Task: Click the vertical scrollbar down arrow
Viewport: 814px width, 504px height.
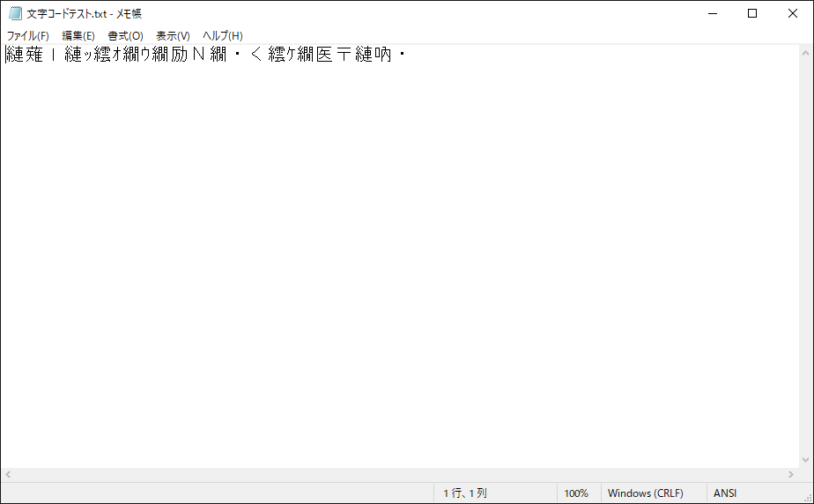Action: click(x=805, y=460)
